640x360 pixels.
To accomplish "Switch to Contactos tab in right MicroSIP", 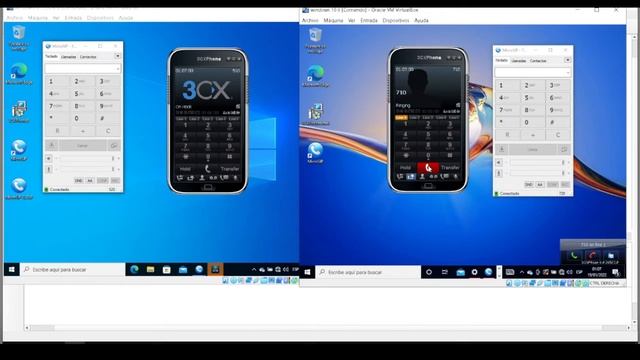I will tap(538, 61).
